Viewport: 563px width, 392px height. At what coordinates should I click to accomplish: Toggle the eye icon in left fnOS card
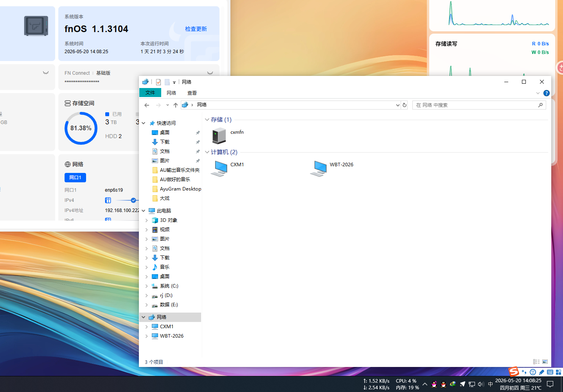click(46, 73)
